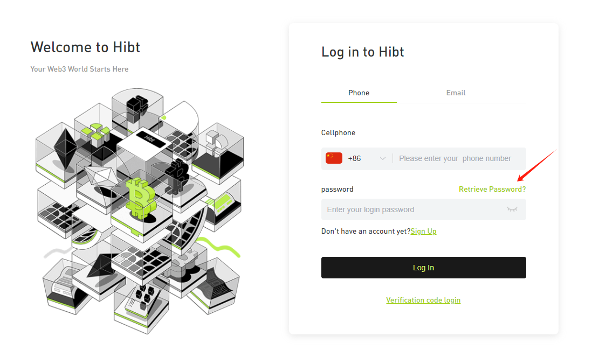
Task: Toggle password visibility eye icon
Action: click(512, 209)
